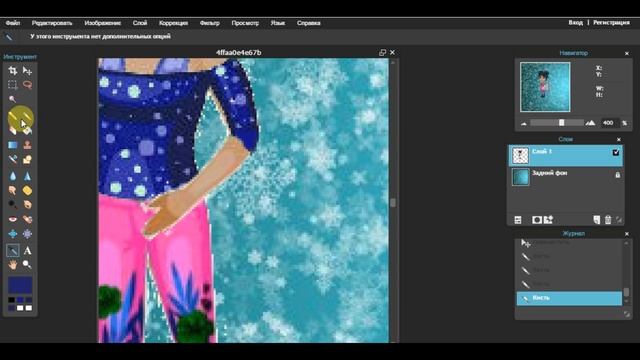Select the Drawing shapes tool
The width and height of the screenshot is (640, 360).
pos(27,159)
